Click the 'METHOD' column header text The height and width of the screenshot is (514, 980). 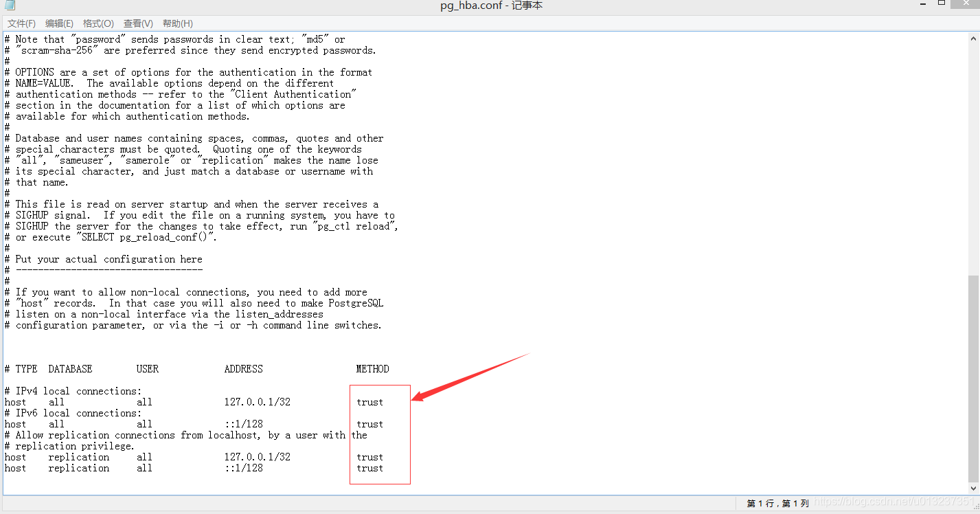[372, 369]
